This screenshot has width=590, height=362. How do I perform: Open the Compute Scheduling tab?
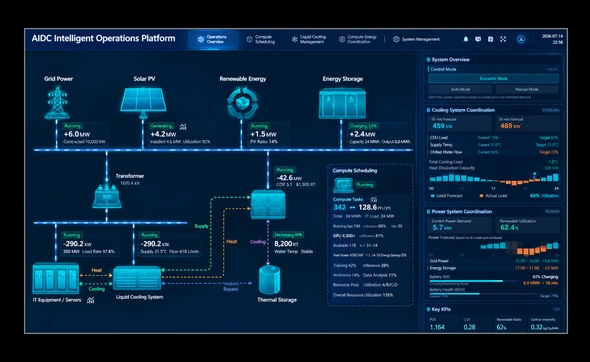pos(261,39)
